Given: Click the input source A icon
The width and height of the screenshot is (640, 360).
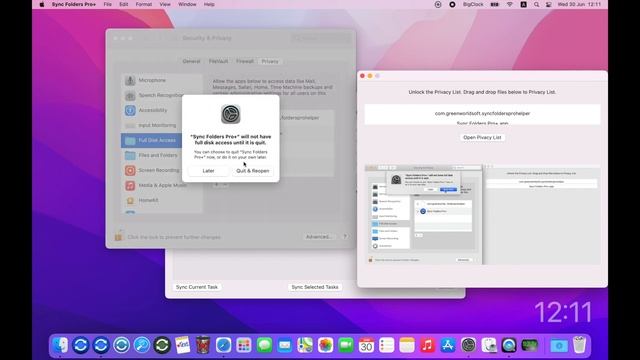Looking at the screenshot, I should click(523, 4).
